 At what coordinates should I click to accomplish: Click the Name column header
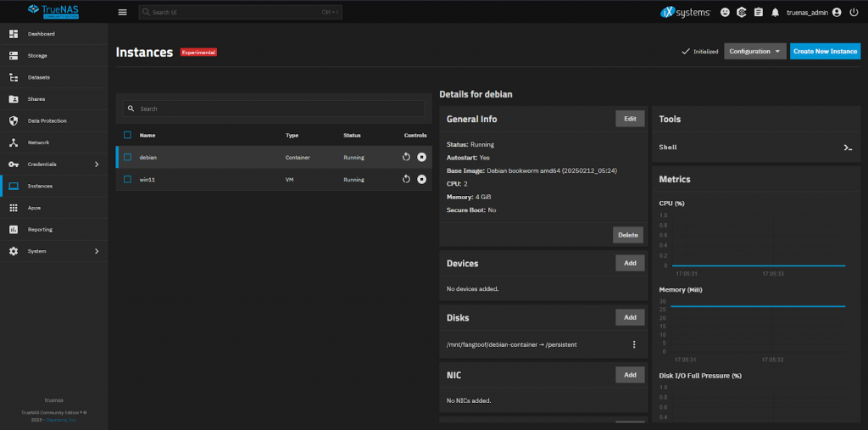pos(147,135)
